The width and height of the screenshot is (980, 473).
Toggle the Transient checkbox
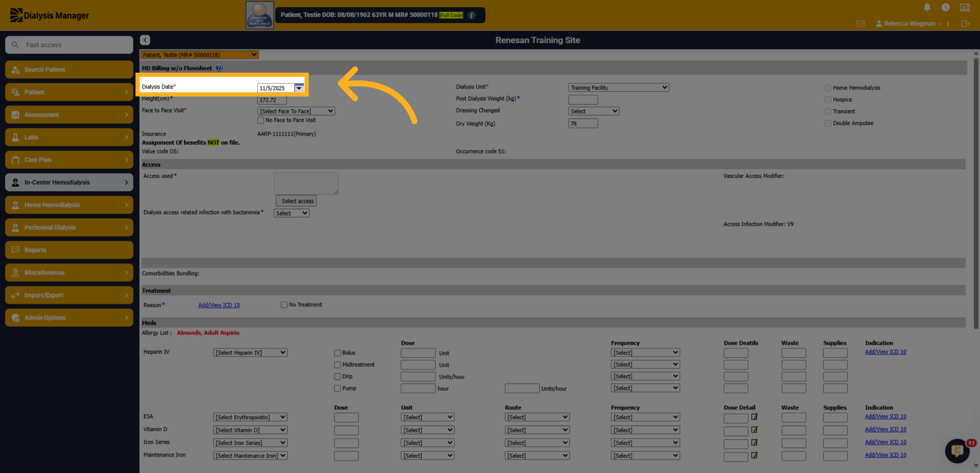click(828, 111)
